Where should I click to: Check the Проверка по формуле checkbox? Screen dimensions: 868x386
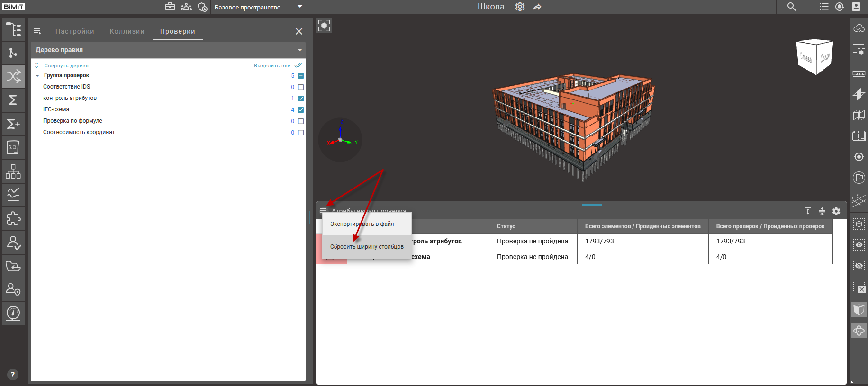point(301,121)
